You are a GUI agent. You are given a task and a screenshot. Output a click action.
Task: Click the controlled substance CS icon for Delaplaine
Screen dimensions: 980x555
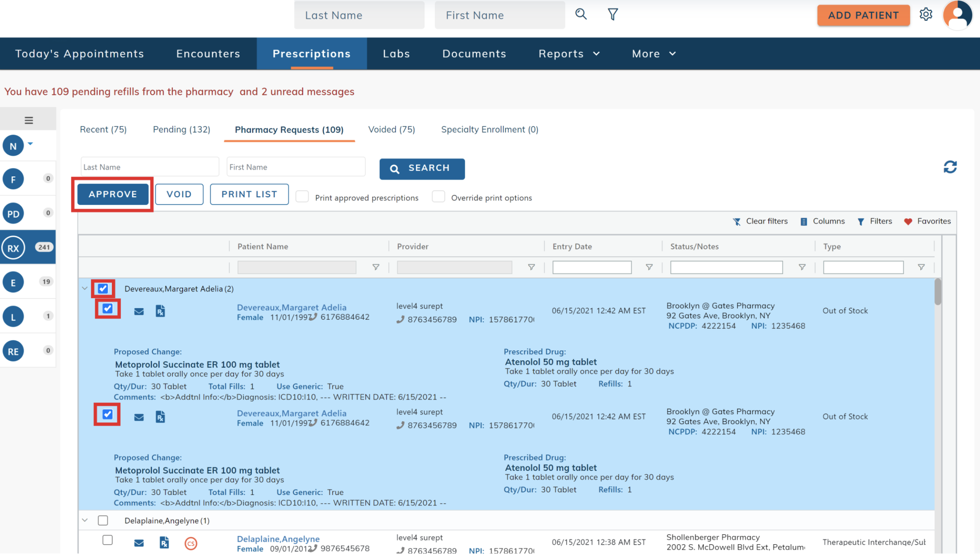pos(191,543)
